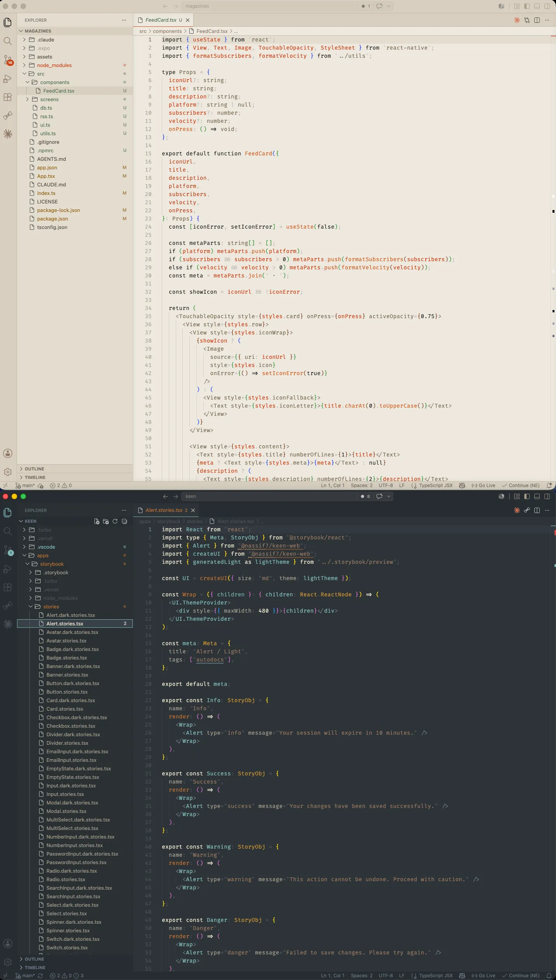The image size is (556, 980).
Task: Close the Alert.stories.tsx tab
Action: 193,510
